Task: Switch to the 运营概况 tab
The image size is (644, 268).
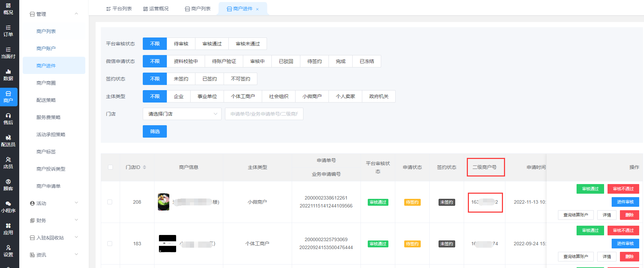Action: click(156, 9)
